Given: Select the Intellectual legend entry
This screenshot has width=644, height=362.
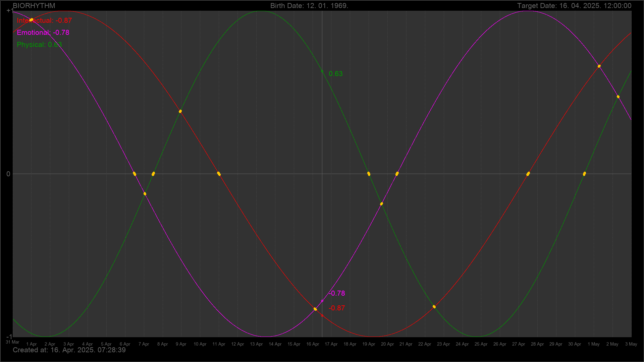Looking at the screenshot, I should pyautogui.click(x=44, y=20).
